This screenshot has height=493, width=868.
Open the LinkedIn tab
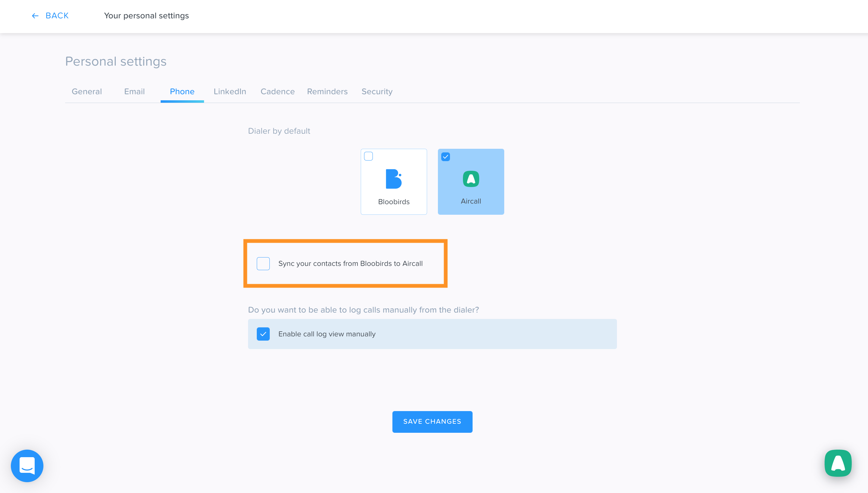[230, 92]
